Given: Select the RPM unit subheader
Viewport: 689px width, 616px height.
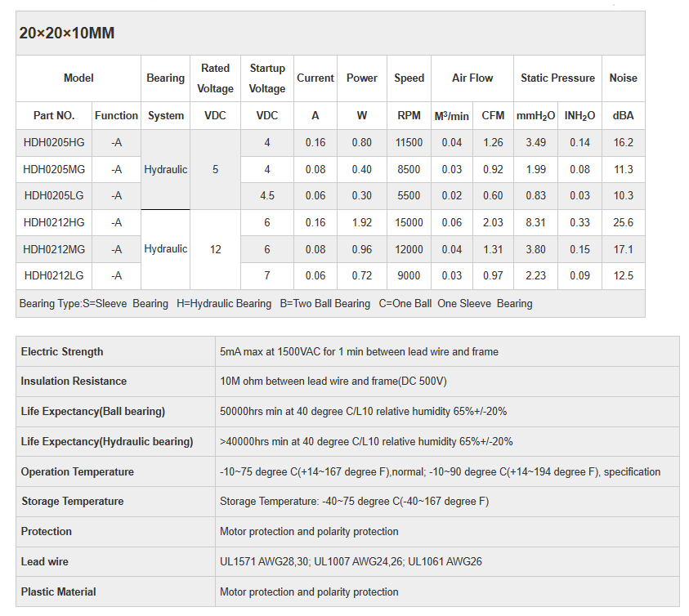Looking at the screenshot, I should [x=409, y=115].
